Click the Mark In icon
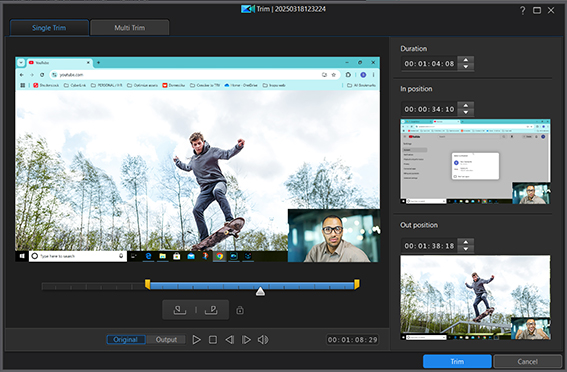 [180, 310]
